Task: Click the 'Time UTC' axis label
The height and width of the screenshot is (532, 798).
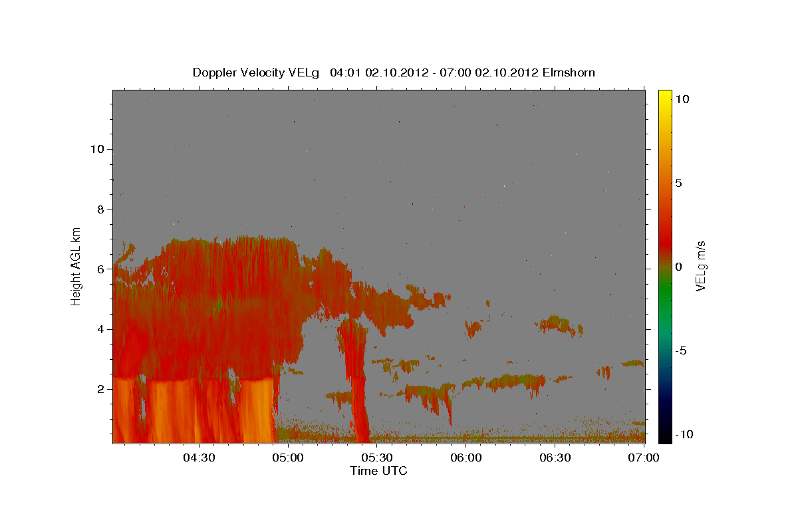Action: [x=378, y=471]
